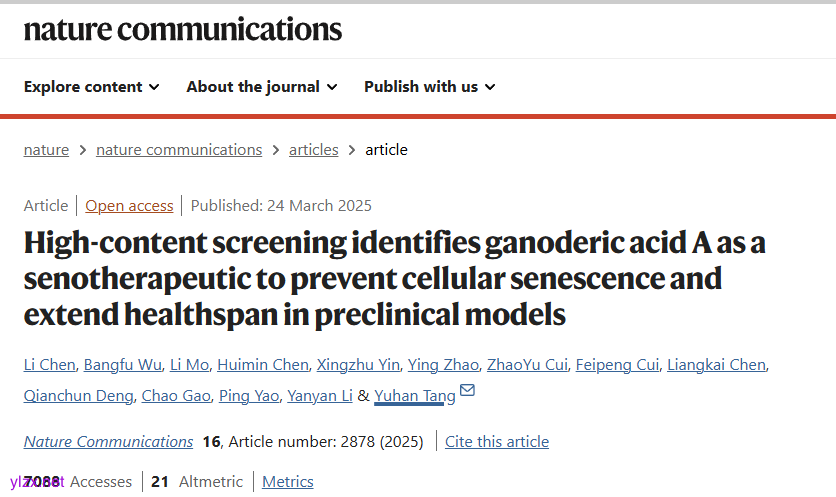Open the Metrics page link
Screen dimensions: 836x497
coord(288,482)
